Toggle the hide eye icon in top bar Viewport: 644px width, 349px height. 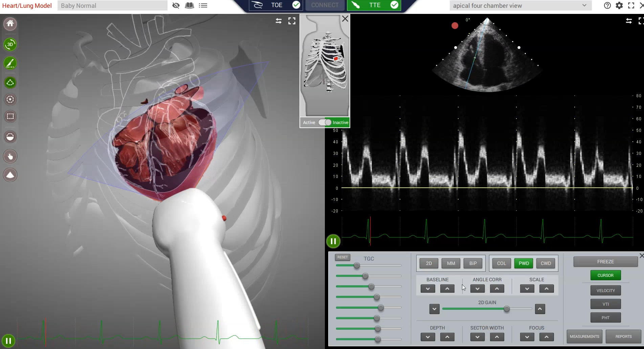(x=176, y=5)
